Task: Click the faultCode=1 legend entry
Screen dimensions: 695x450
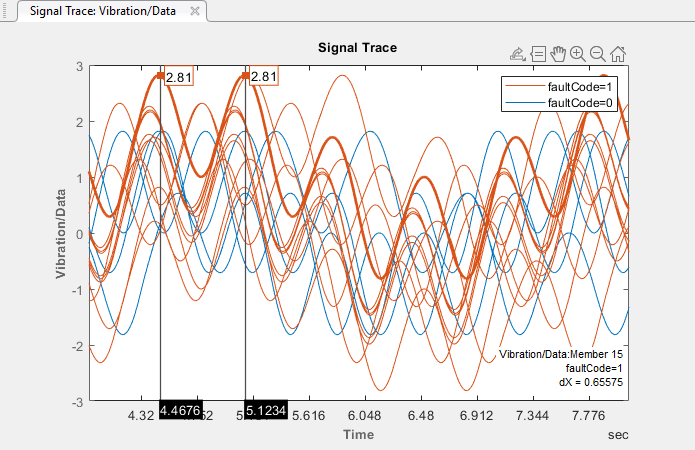Action: coord(559,87)
